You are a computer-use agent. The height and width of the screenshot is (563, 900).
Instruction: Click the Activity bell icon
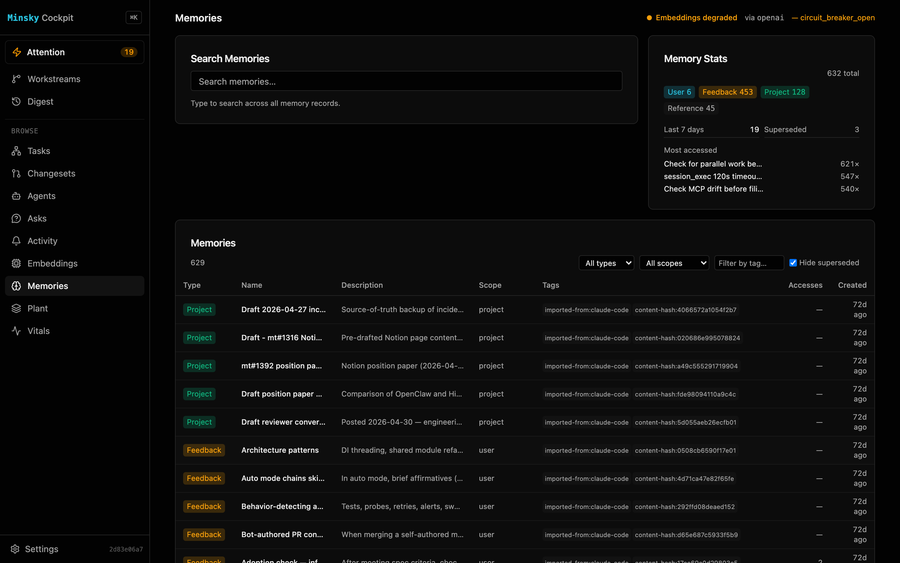tap(16, 241)
